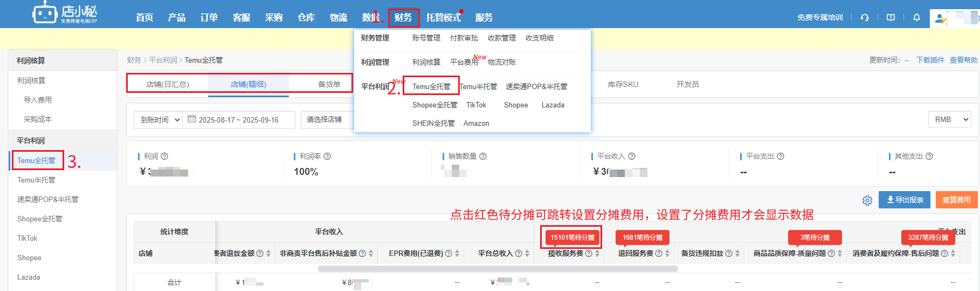Click the table horizontal scrollbar thumb
This screenshot has width=980, height=291.
[497, 268]
